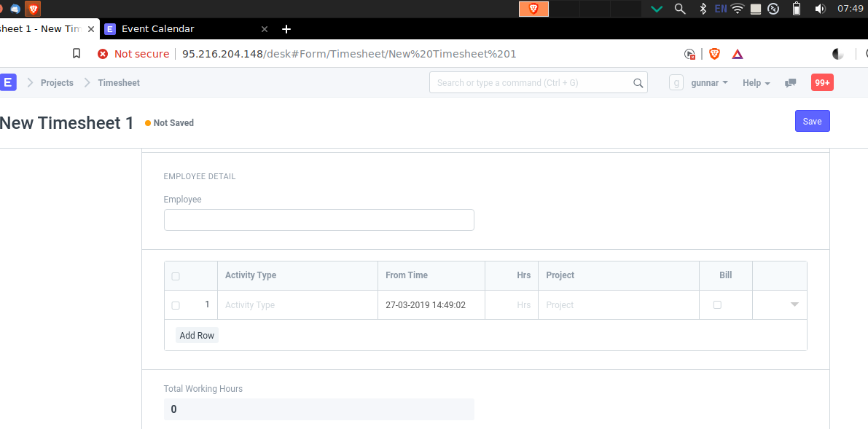Image resolution: width=868 pixels, height=429 pixels.
Task: Click the EN keyboard layout indicator
Action: coord(721,8)
